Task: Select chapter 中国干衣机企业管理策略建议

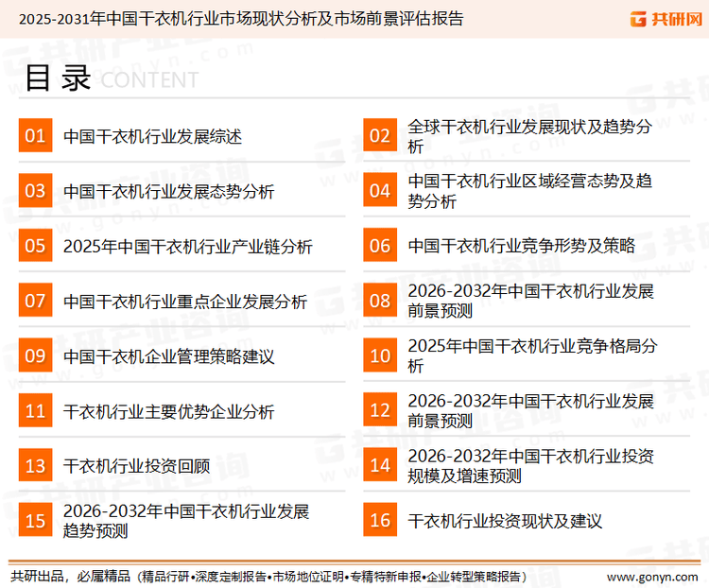Action: (x=168, y=357)
